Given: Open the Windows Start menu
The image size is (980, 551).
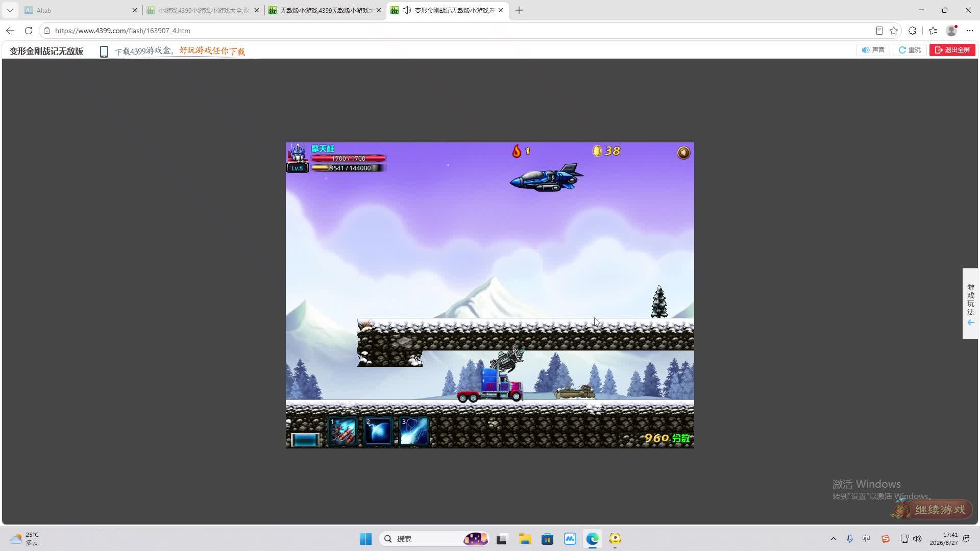Looking at the screenshot, I should pyautogui.click(x=365, y=539).
